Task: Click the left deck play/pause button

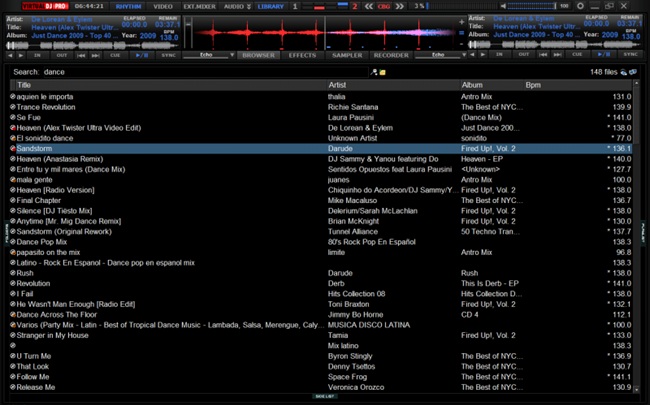Action: click(x=142, y=55)
